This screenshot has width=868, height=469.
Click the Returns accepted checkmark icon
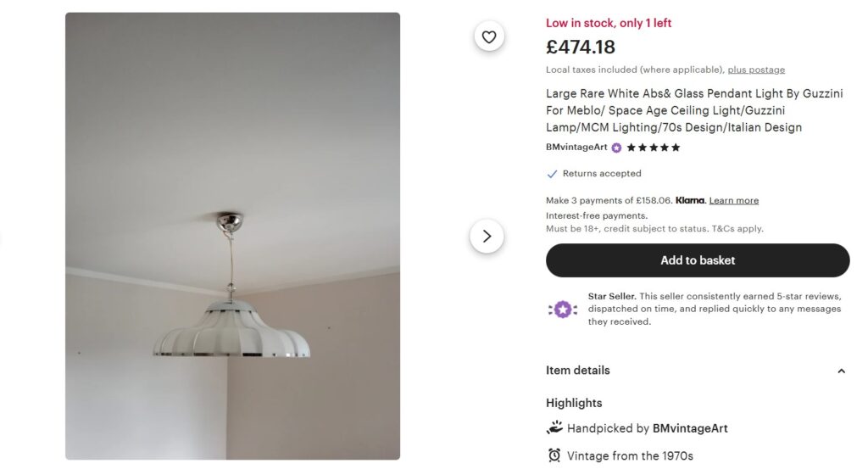pyautogui.click(x=552, y=174)
